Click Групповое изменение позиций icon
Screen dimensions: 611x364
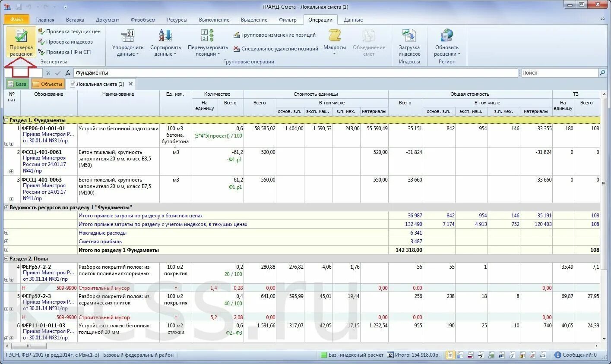tap(236, 35)
